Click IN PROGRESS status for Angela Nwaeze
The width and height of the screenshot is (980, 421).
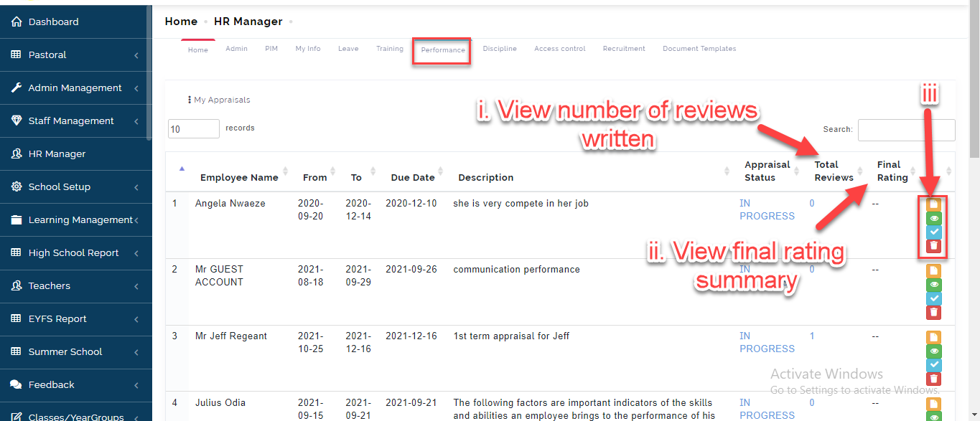[x=767, y=209]
